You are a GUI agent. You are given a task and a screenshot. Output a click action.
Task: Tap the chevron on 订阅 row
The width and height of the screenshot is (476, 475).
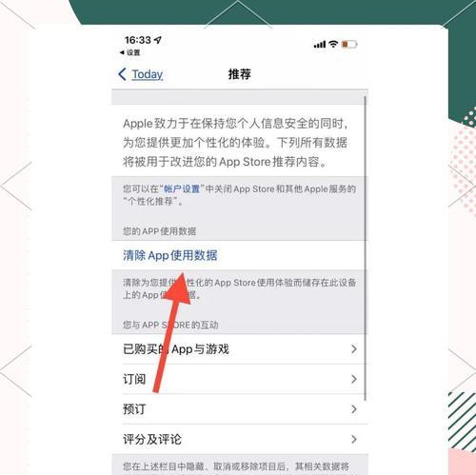[354, 379]
